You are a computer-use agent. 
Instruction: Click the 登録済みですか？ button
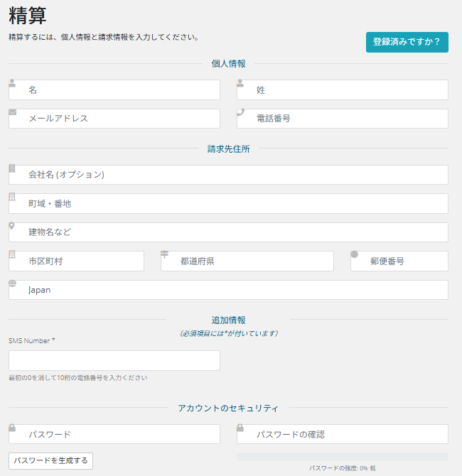407,42
